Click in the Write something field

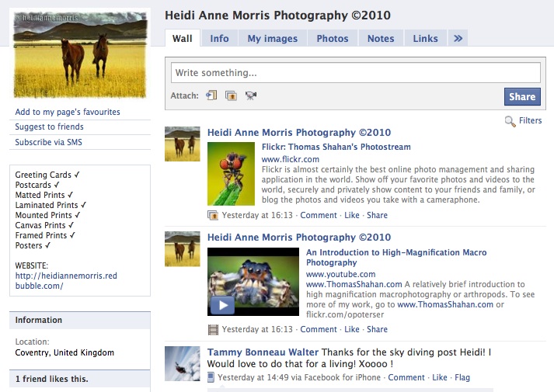tap(355, 73)
